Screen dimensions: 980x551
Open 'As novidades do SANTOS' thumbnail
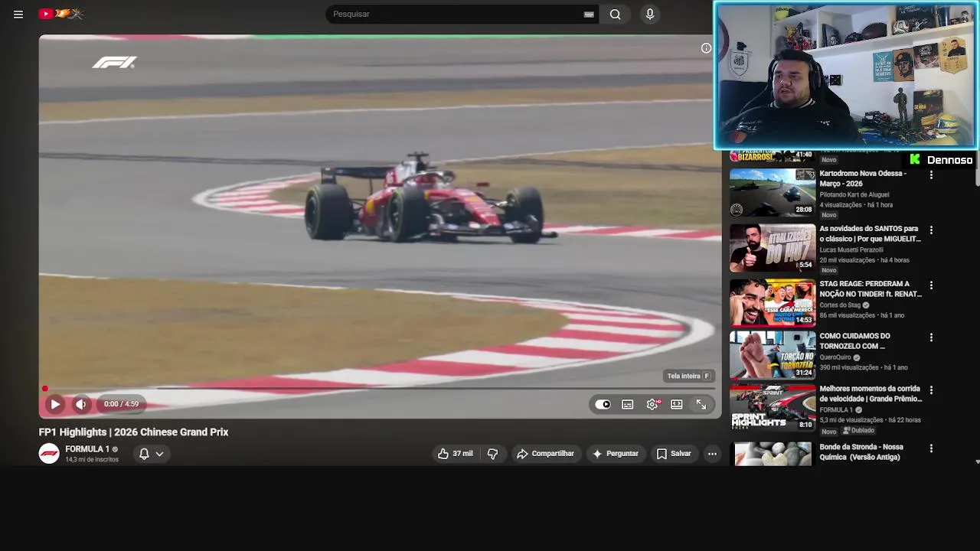click(x=773, y=248)
